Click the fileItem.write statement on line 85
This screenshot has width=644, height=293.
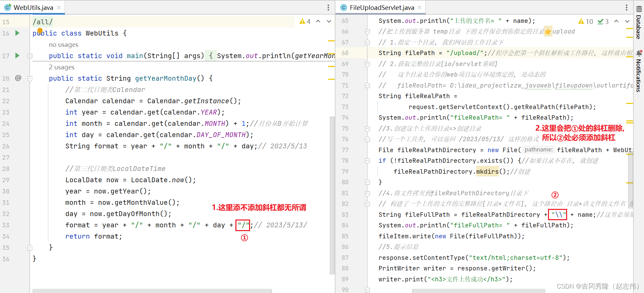[451, 236]
